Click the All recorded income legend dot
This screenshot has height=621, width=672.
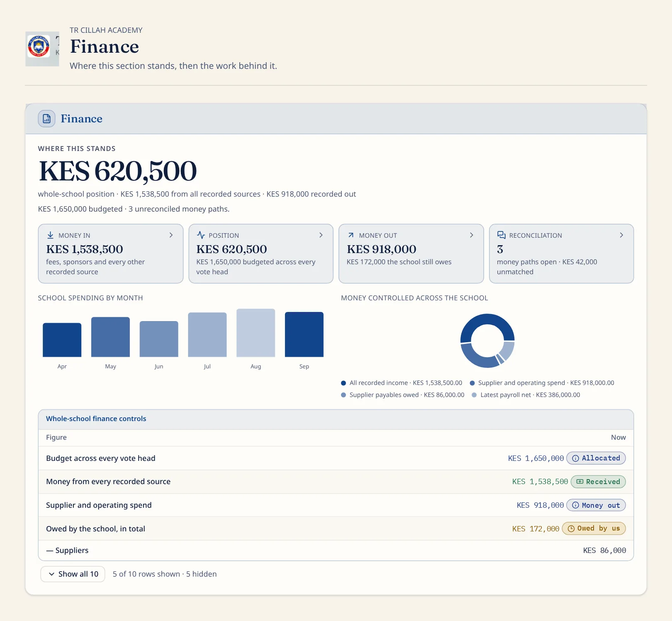tap(343, 383)
